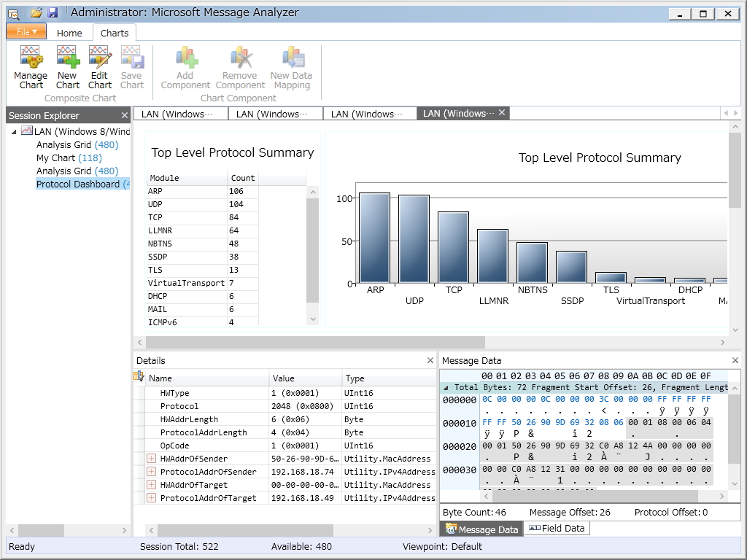Click the ARP bar in the chart
The image size is (747, 560).
tap(374, 238)
